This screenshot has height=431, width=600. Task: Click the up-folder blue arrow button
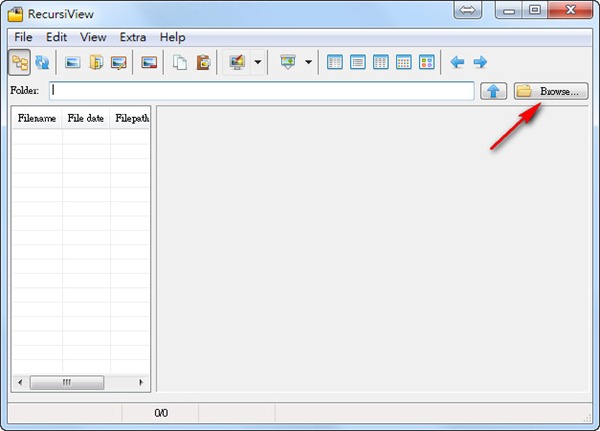(x=494, y=91)
